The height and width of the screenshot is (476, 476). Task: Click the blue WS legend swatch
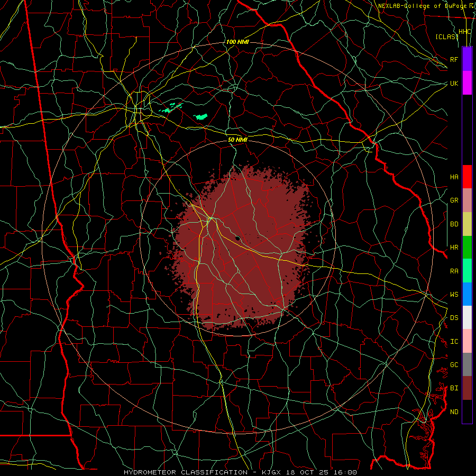[x=467, y=294]
